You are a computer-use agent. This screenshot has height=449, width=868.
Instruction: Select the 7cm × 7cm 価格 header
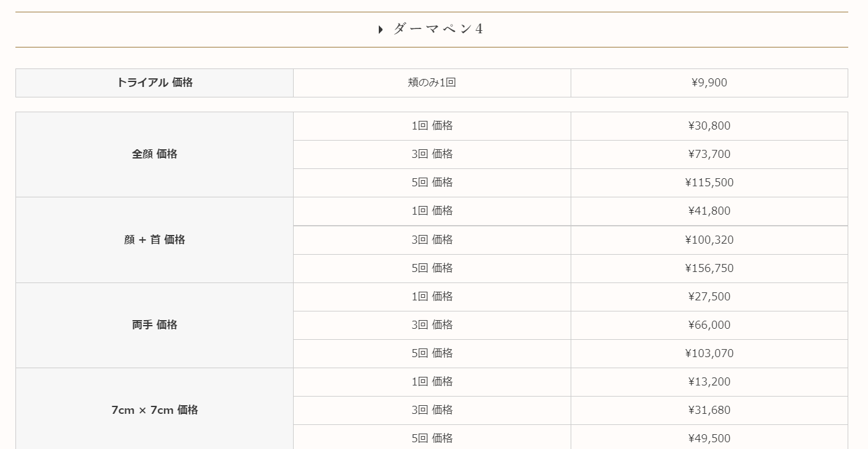154,410
